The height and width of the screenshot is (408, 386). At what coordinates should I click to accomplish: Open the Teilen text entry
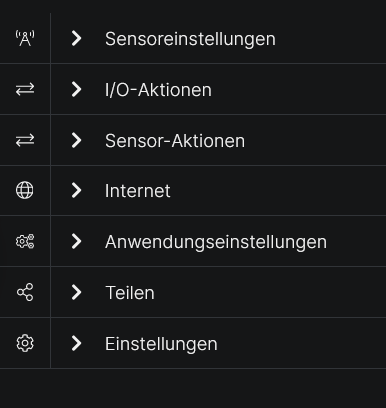130,293
